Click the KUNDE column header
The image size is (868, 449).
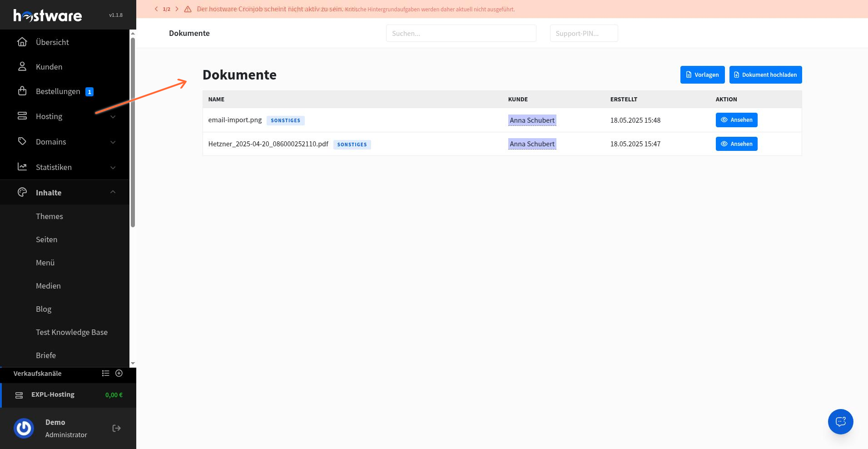tap(518, 99)
